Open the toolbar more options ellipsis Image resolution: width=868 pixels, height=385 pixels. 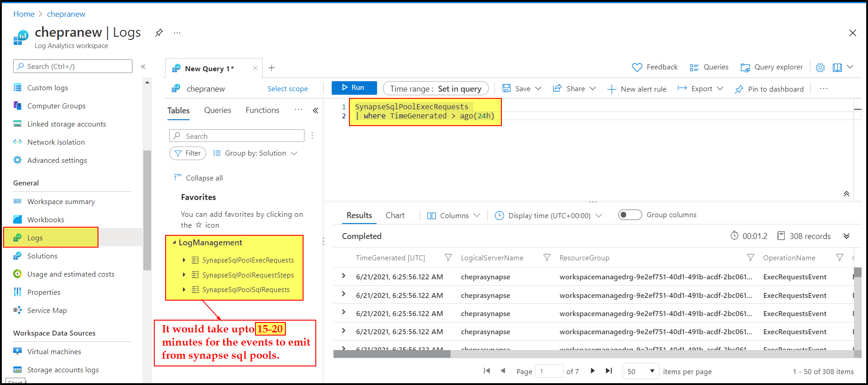pos(824,88)
